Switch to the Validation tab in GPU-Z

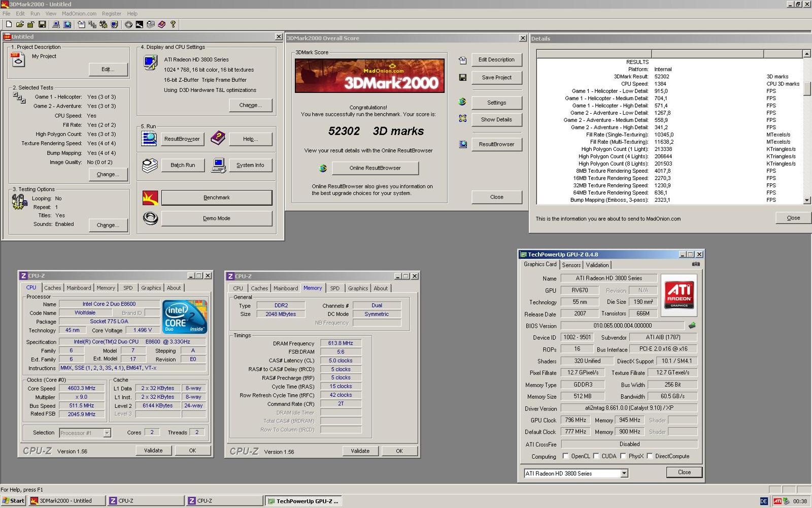coord(597,265)
